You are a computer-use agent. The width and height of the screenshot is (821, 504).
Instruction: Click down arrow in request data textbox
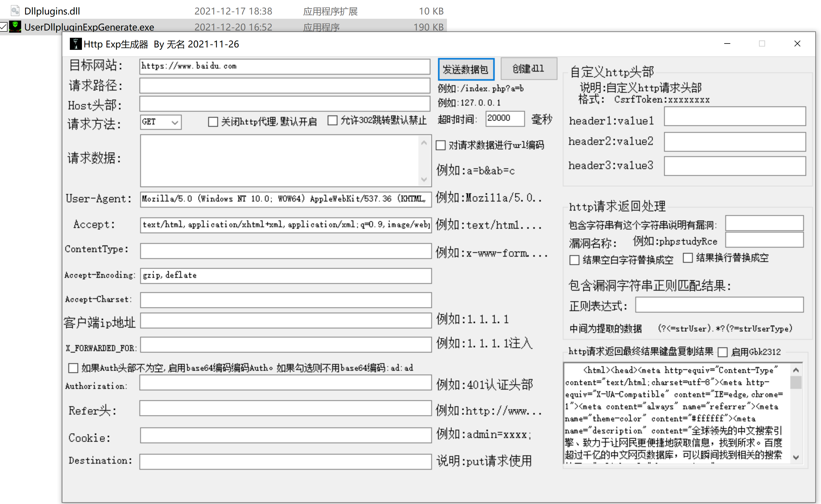click(x=424, y=180)
